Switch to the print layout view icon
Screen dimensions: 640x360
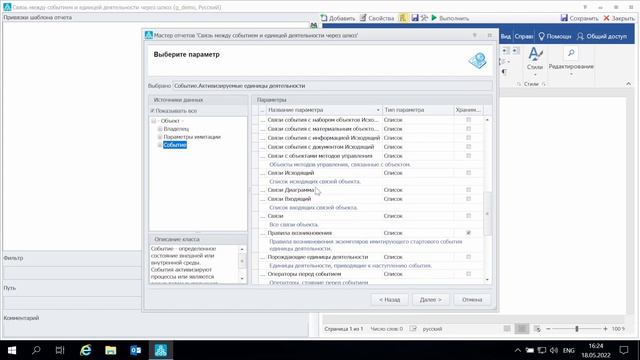tap(522, 329)
